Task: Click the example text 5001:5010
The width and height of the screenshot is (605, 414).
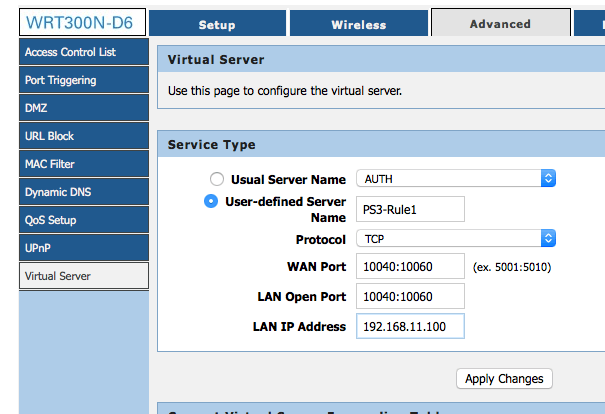Action: [512, 267]
